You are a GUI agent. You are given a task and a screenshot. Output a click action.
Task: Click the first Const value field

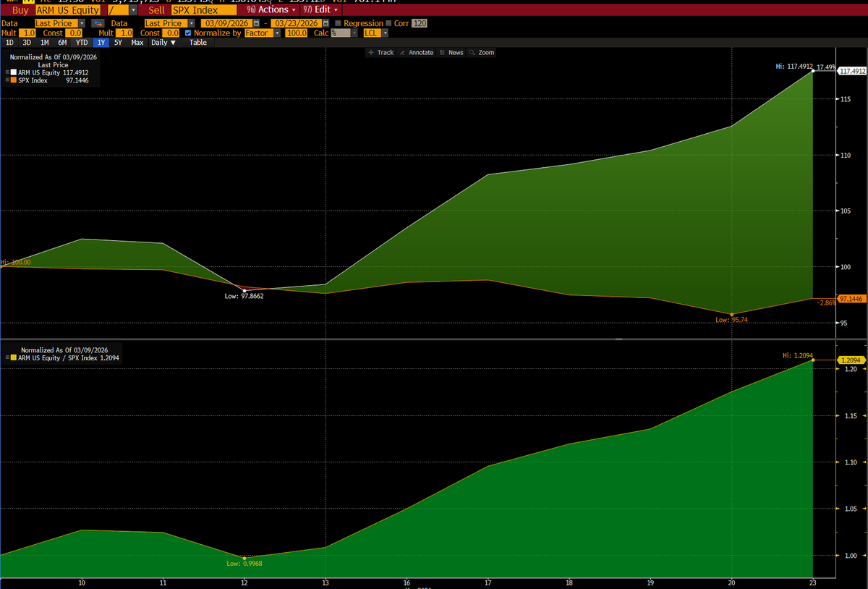tap(74, 33)
